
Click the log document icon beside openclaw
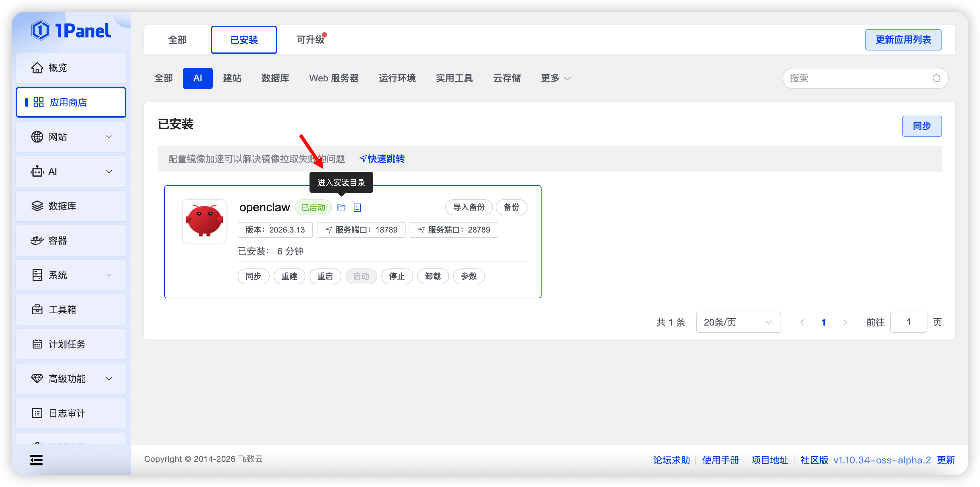pos(357,208)
